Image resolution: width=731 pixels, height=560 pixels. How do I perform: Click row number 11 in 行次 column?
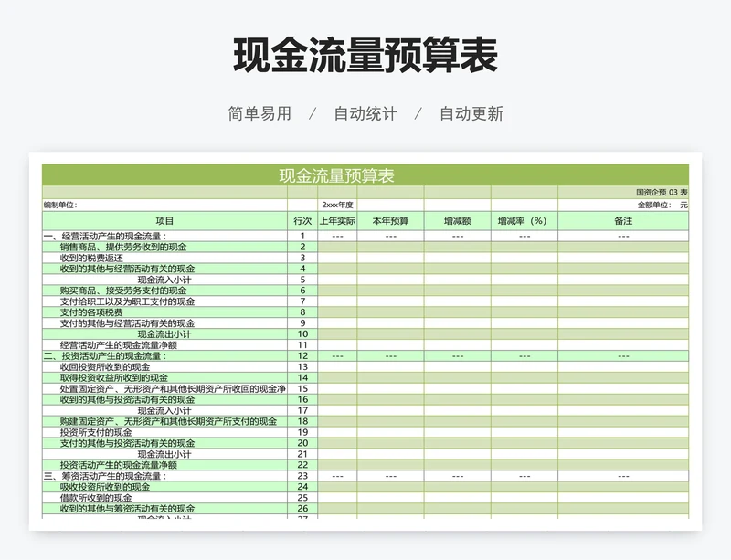[x=302, y=345]
